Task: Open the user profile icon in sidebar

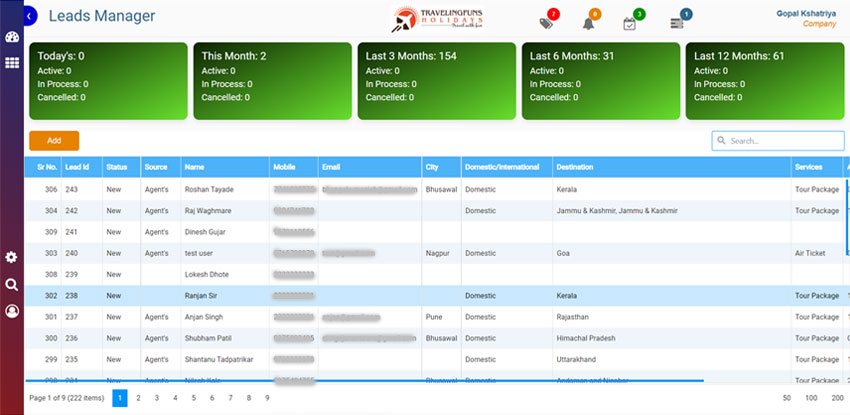Action: point(12,311)
